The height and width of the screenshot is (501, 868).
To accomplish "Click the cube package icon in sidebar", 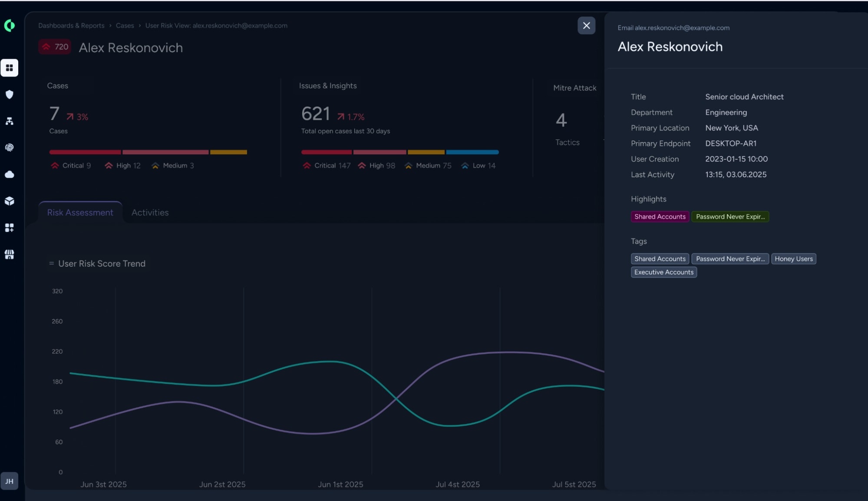I will click(10, 201).
